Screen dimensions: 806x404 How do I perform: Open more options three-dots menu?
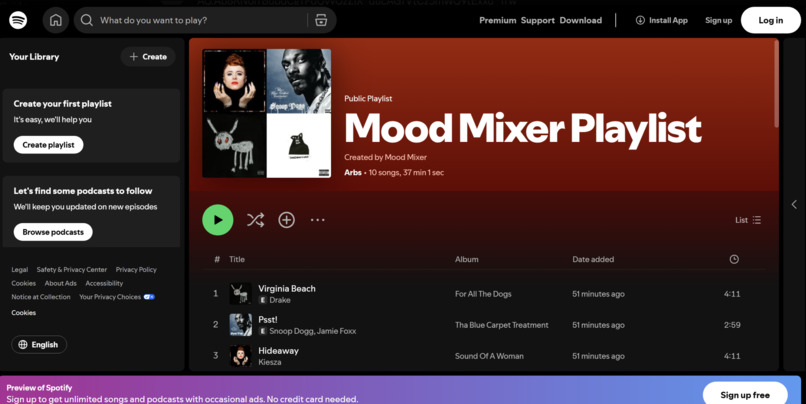tap(318, 220)
